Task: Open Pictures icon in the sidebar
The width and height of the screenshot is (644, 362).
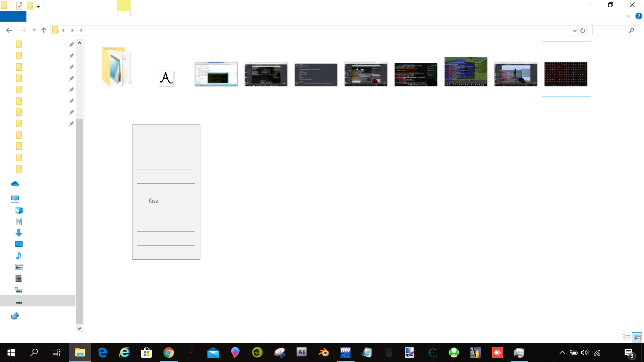Action: [x=19, y=267]
